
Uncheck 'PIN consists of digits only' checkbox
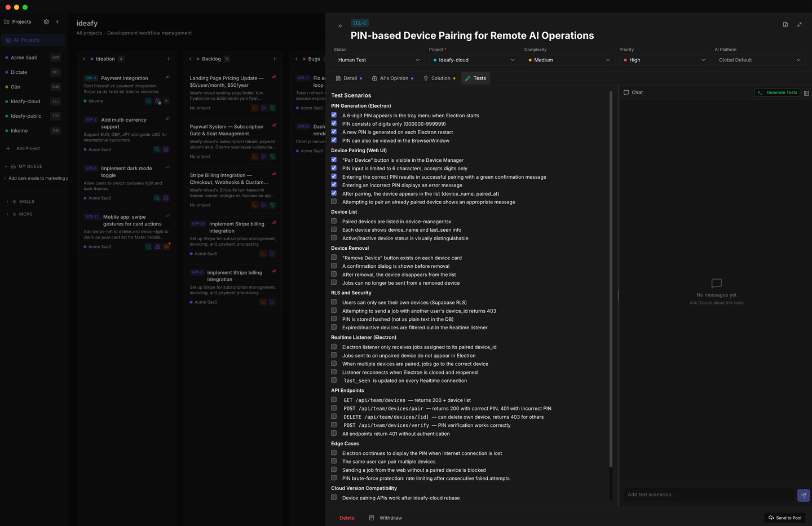[x=334, y=123]
